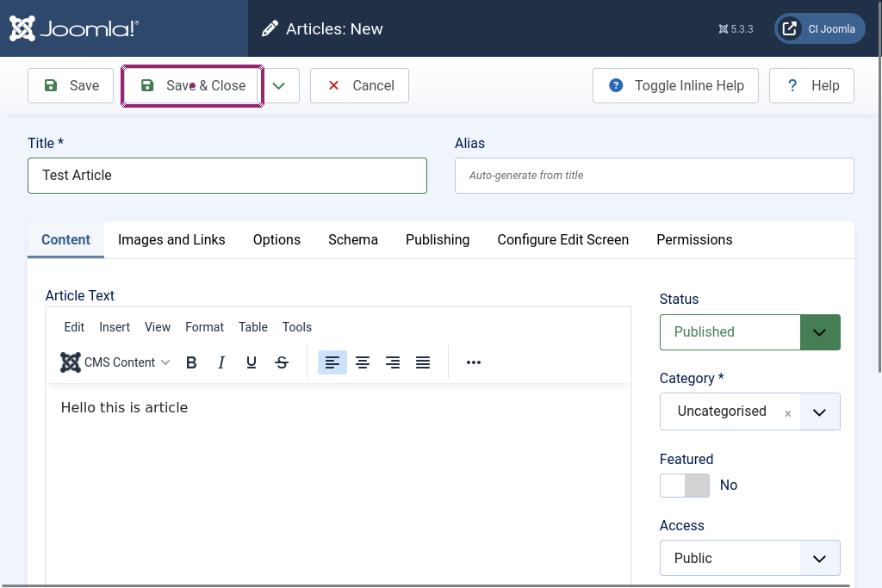
Task: Toggle the Featured switch
Action: 685,486
